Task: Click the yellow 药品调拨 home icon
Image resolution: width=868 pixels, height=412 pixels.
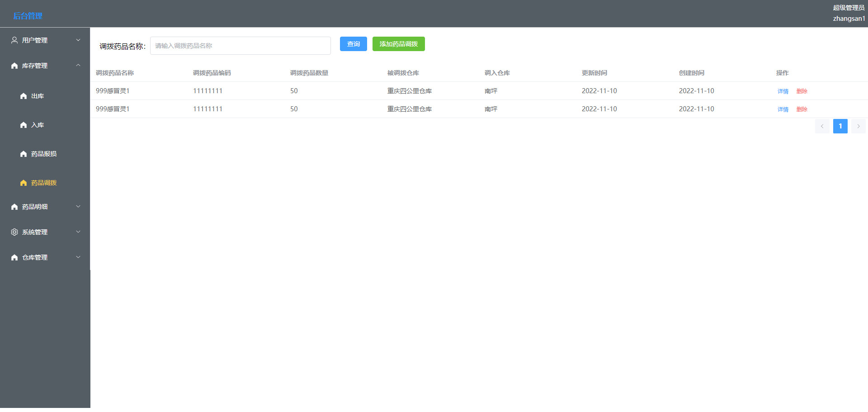Action: point(24,183)
